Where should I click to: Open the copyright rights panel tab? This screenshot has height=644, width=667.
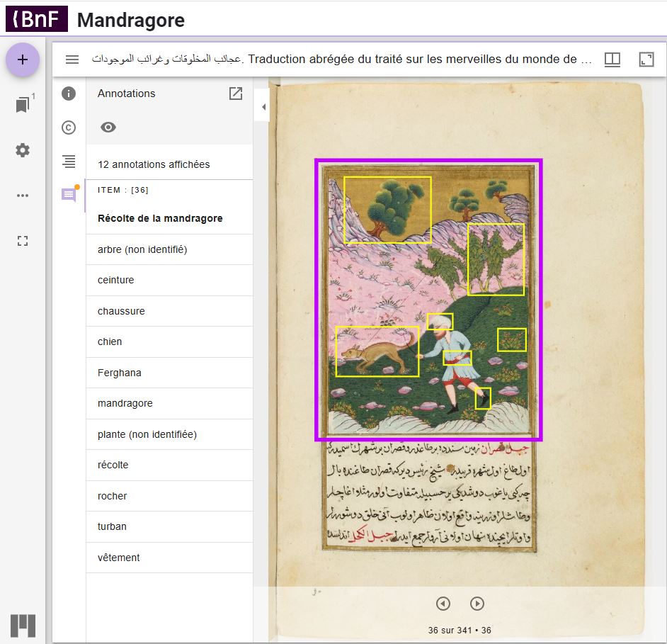click(69, 128)
